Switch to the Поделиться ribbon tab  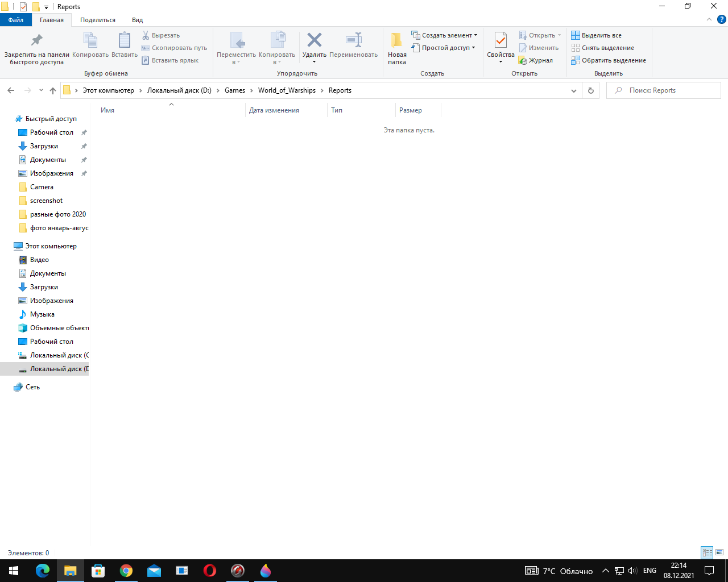tap(98, 20)
